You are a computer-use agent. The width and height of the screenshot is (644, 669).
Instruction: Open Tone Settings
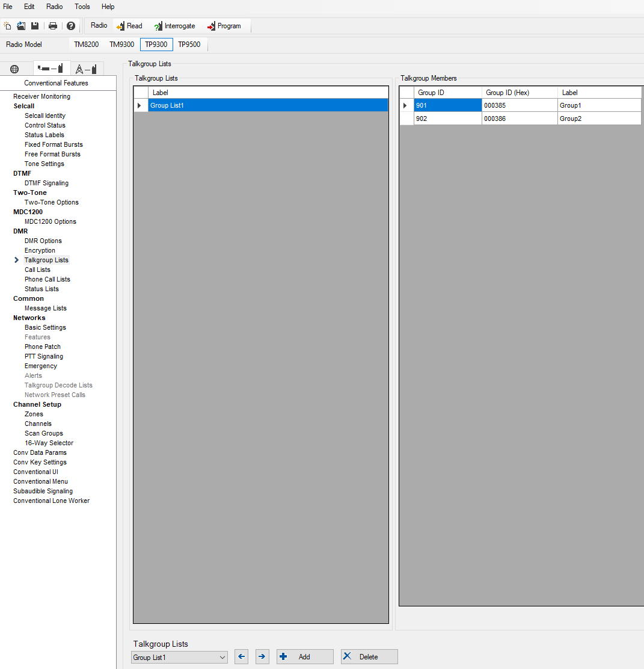point(44,164)
